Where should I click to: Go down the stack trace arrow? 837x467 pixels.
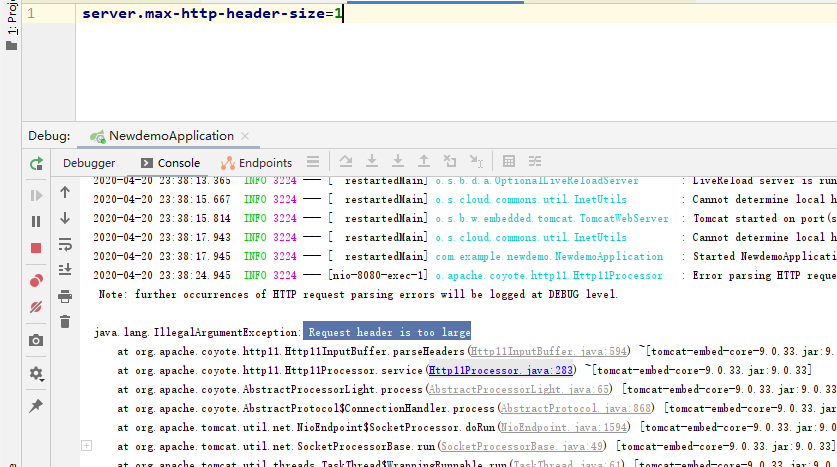click(65, 218)
